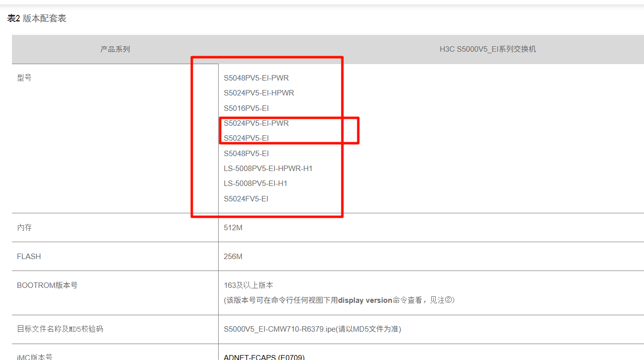The image size is (644, 360).
Task: Click the highlighted S5024PV5-EI-PWR model
Action: coord(256,123)
